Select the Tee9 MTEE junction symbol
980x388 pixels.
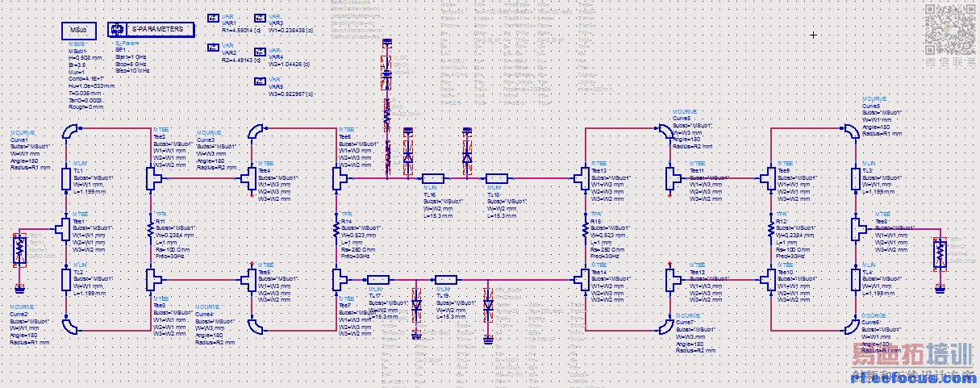tap(768, 177)
